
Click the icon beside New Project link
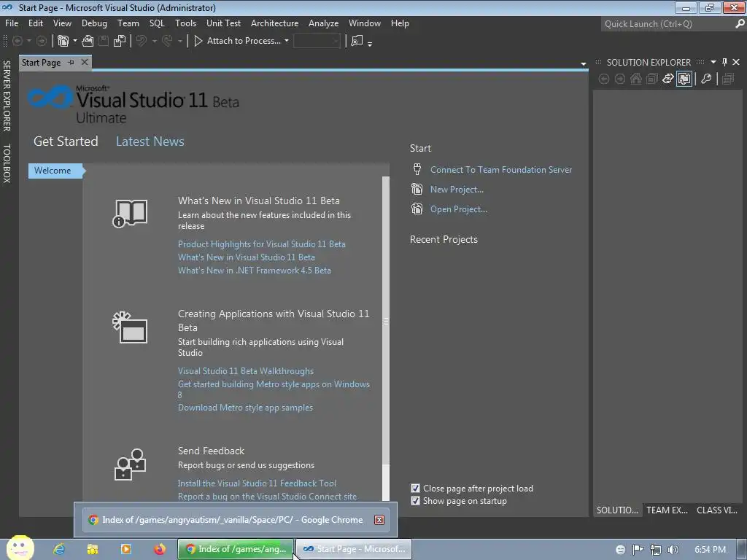coord(417,189)
